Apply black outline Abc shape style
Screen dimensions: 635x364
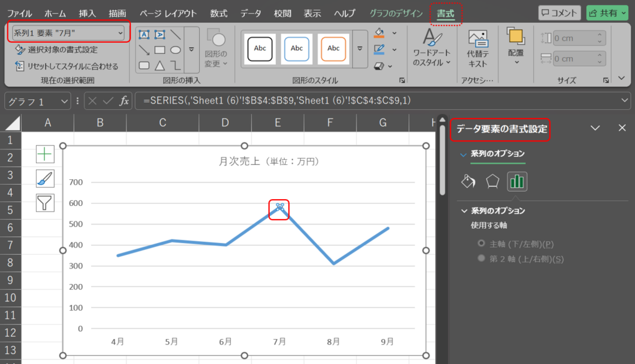[260, 48]
